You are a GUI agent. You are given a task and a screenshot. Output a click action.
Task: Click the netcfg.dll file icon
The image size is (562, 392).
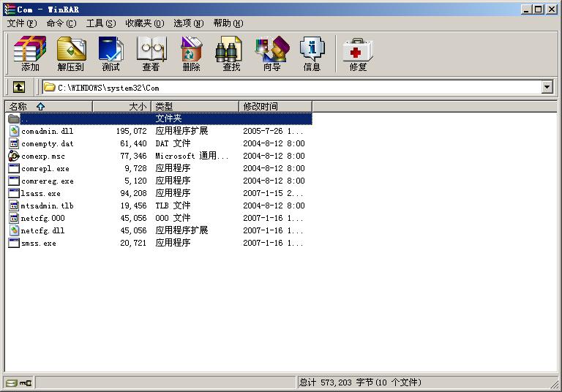pyautogui.click(x=14, y=230)
